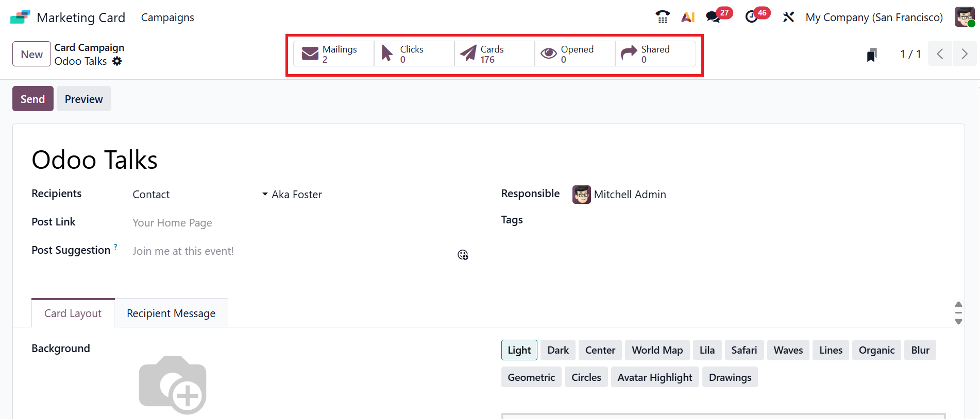Select the Geometric card template
The width and height of the screenshot is (980, 419).
(x=531, y=377)
